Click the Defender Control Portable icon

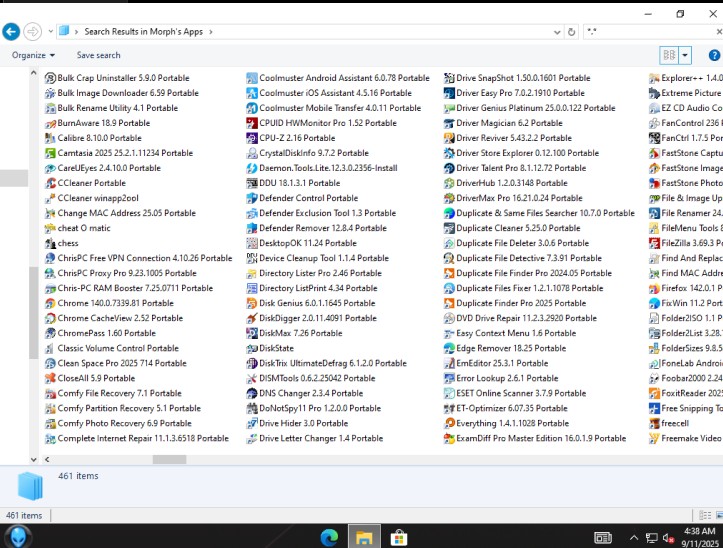click(x=252, y=198)
